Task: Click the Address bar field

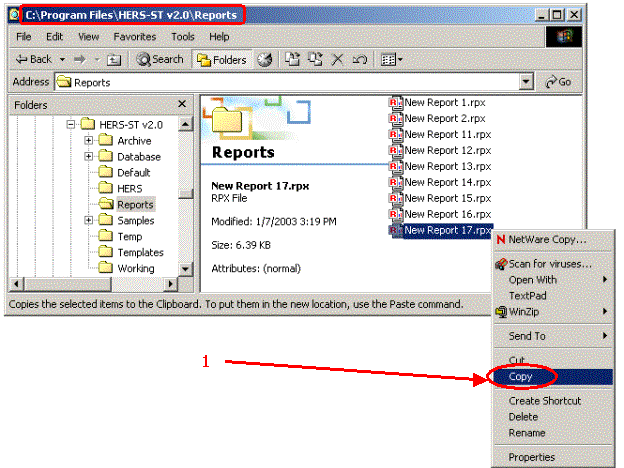Action: coord(287,82)
